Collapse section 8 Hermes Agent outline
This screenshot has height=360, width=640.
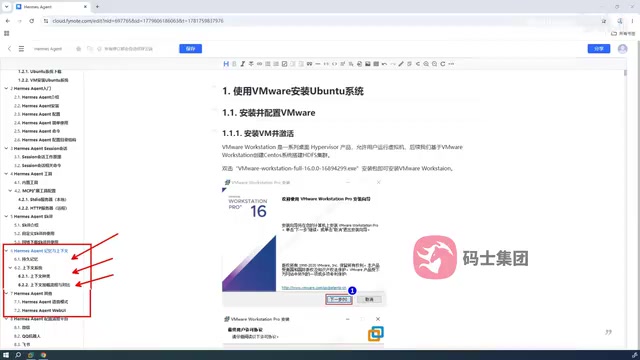[x=6, y=319]
